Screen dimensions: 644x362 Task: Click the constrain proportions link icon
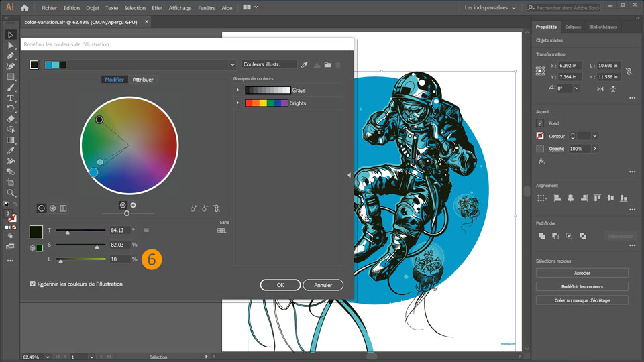[x=629, y=72]
